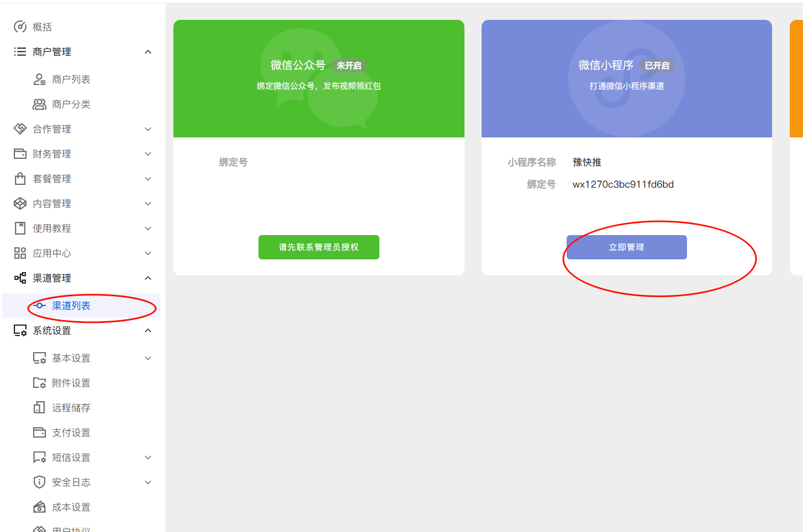Click the 商户管理 list icon

(20, 51)
